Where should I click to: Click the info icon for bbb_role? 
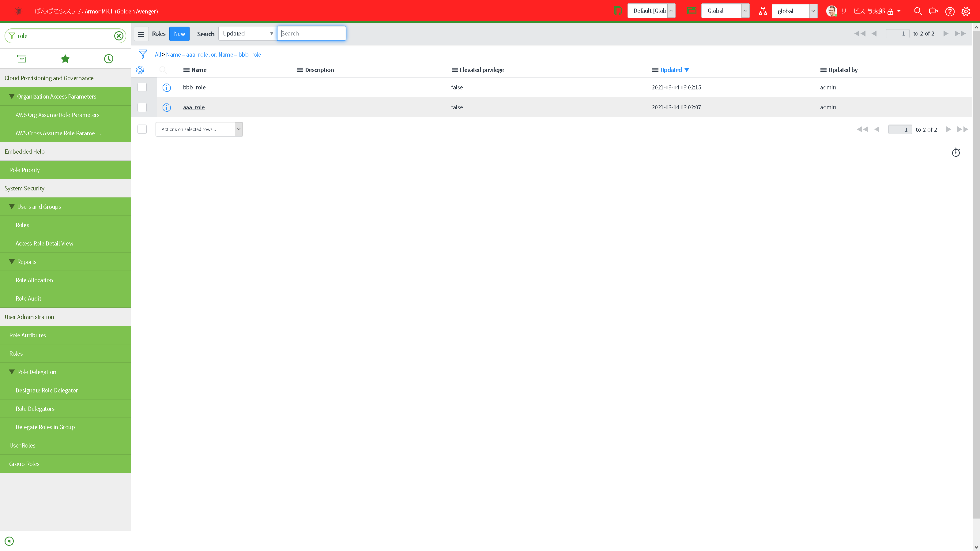click(x=167, y=88)
